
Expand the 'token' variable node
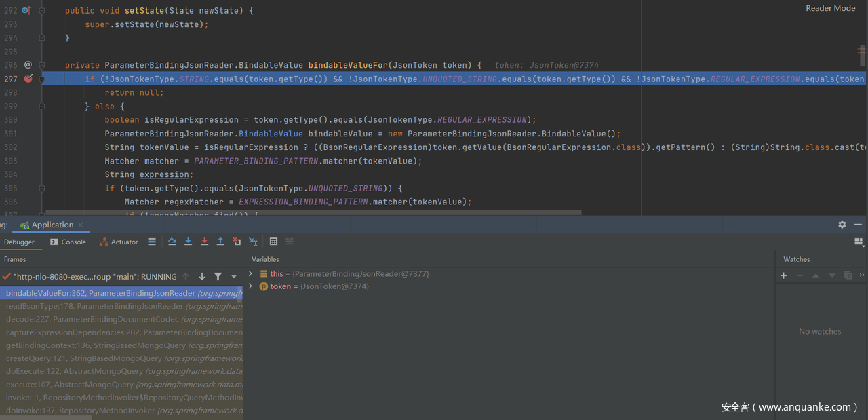coord(250,286)
